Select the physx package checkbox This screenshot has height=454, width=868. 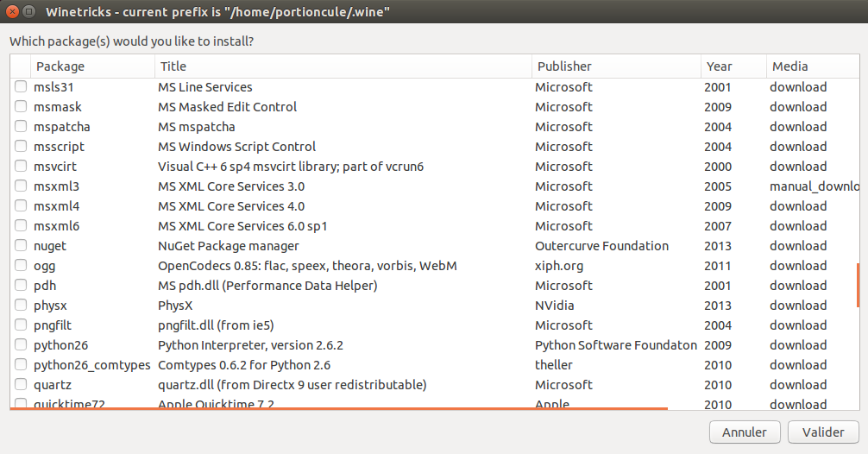pos(21,306)
